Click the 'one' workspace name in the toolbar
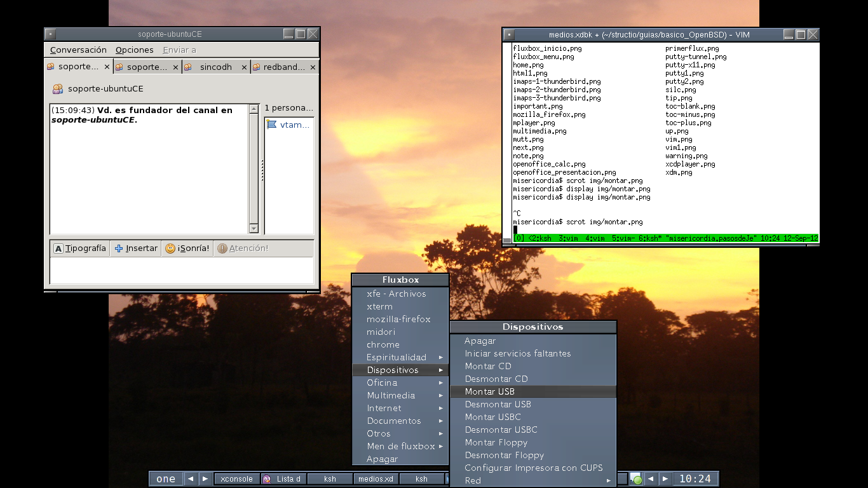This screenshot has width=868, height=488. (x=166, y=479)
